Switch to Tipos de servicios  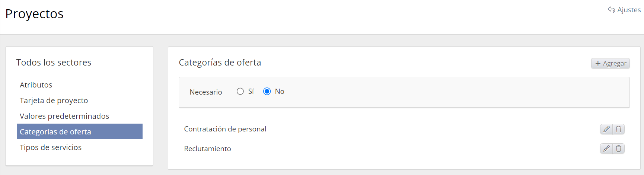[51, 147]
